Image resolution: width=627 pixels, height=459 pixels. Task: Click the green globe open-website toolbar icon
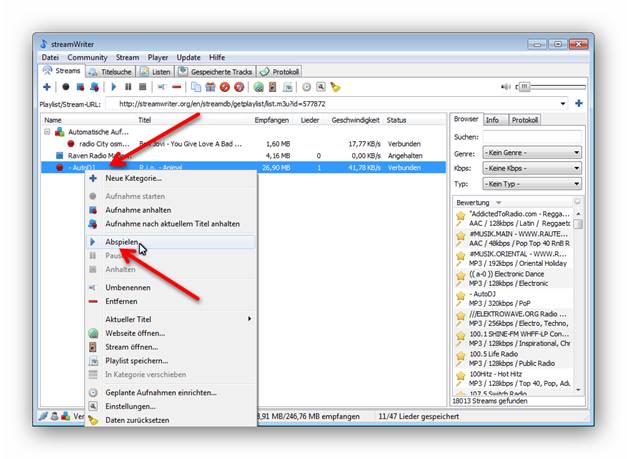pos(258,87)
